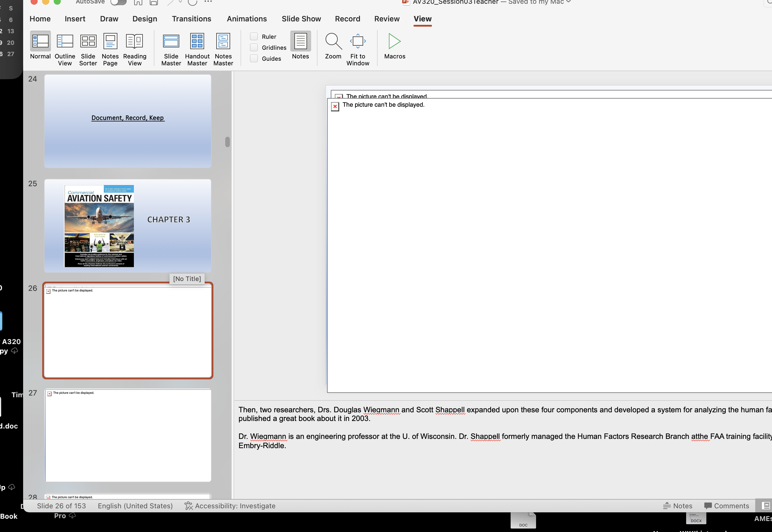Open spelling language English (United States)
The width and height of the screenshot is (772, 532).
point(135,506)
